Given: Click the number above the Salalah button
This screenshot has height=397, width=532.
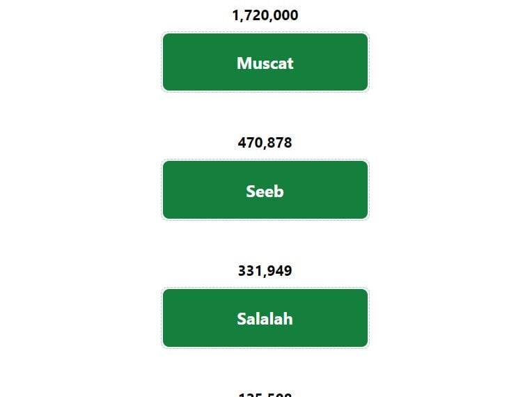Looking at the screenshot, I should (x=265, y=271).
